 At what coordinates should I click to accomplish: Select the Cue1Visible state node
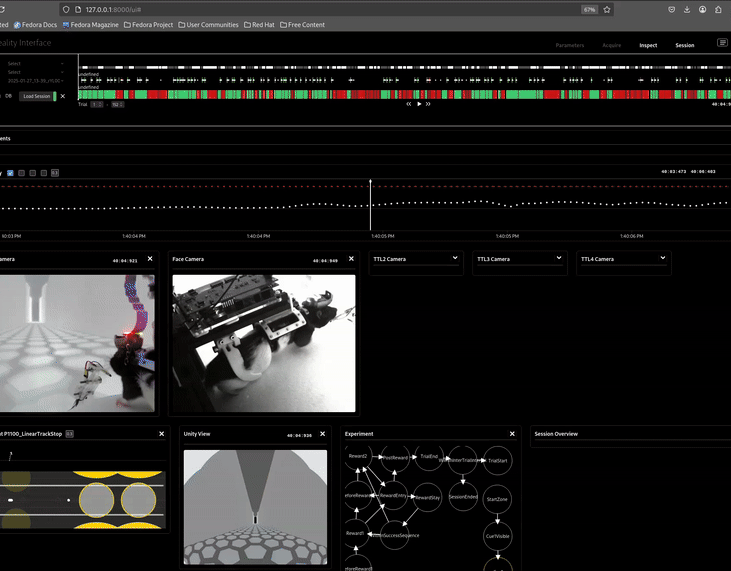497,536
